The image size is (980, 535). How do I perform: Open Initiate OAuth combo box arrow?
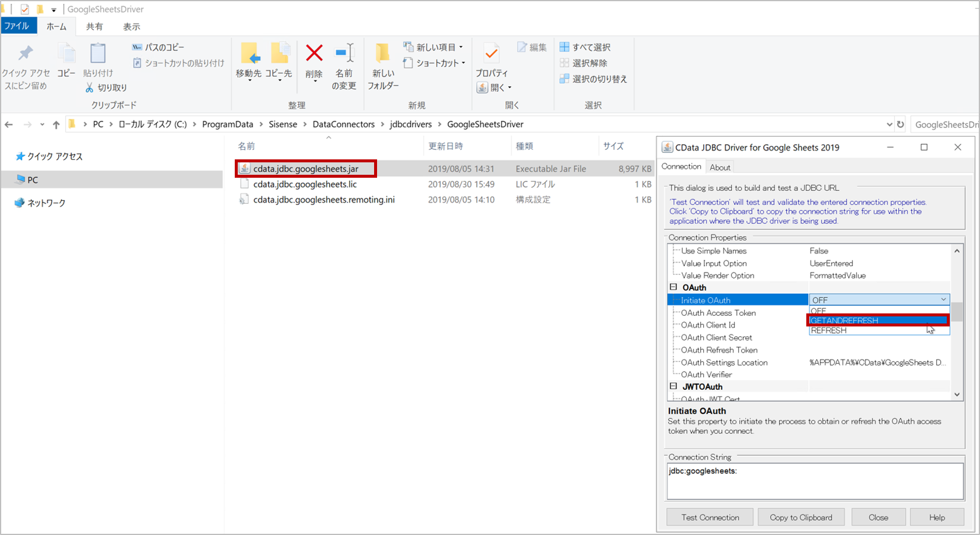(x=943, y=300)
